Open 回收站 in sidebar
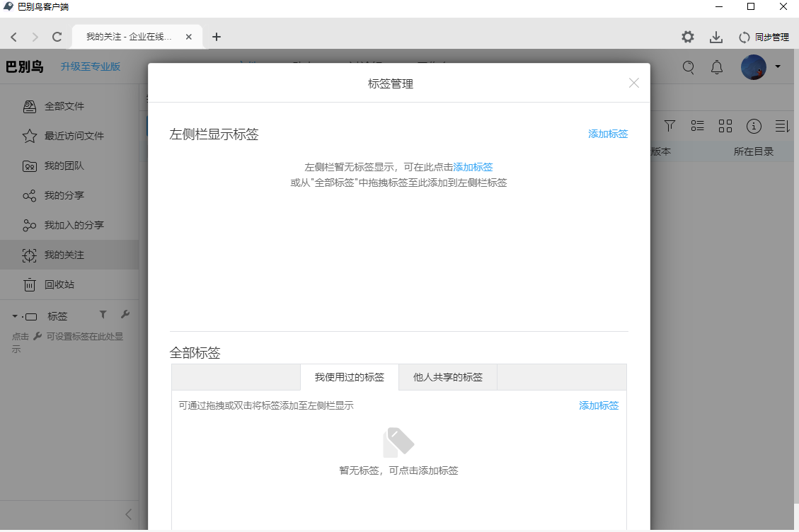 [69, 284]
